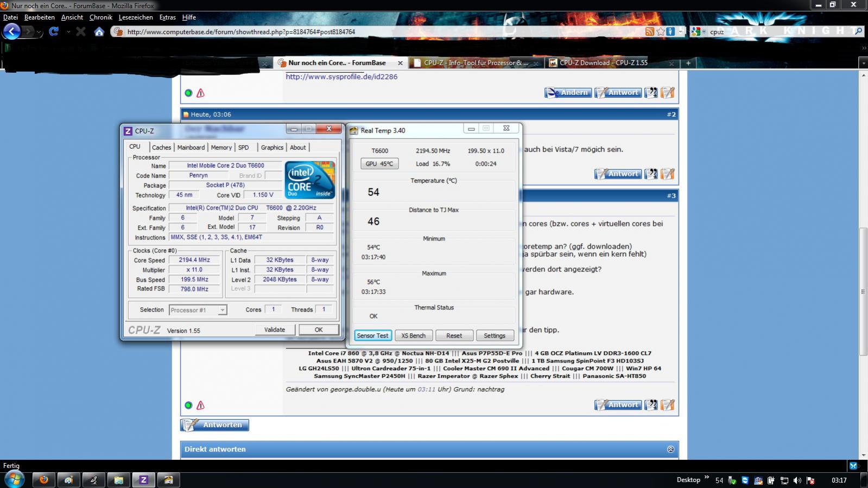Open list all tabs dropdown

tap(863, 63)
